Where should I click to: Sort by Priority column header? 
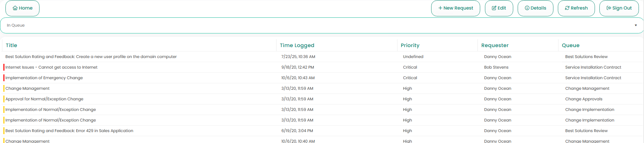coord(410,45)
